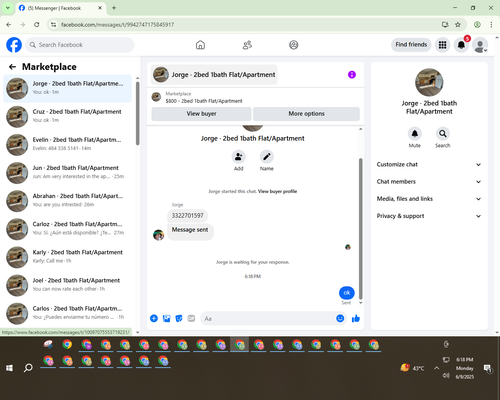Open View buyer profile link
The image size is (500, 400).
277,191
